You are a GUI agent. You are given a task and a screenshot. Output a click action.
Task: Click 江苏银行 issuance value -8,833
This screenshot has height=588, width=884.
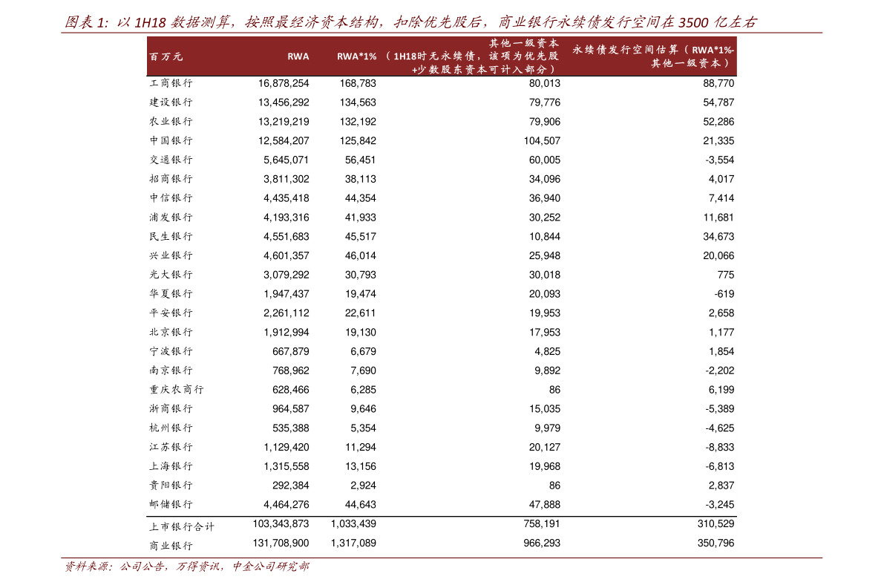[x=719, y=447]
